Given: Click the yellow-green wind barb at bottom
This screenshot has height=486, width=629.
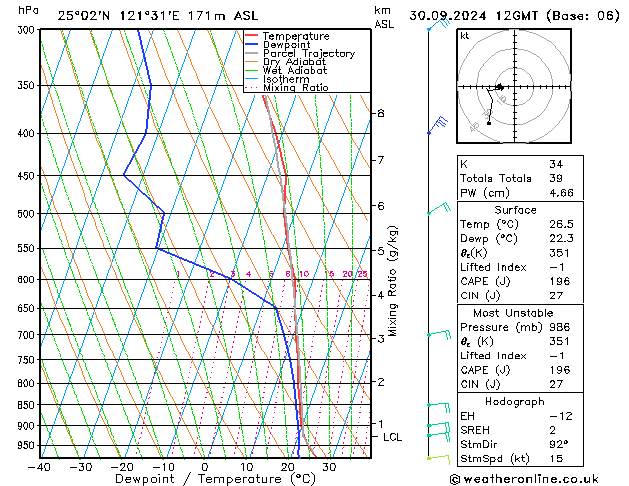Looking at the screenshot, I should pos(435,457).
